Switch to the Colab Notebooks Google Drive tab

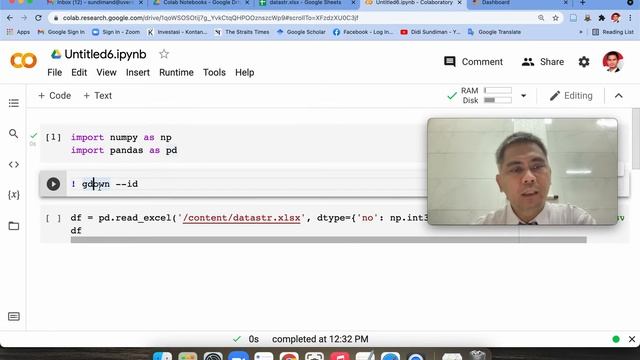201,3
